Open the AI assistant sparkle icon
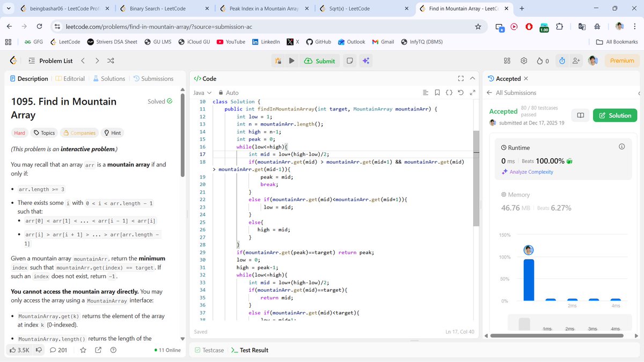This screenshot has width=644, height=362. (x=365, y=61)
